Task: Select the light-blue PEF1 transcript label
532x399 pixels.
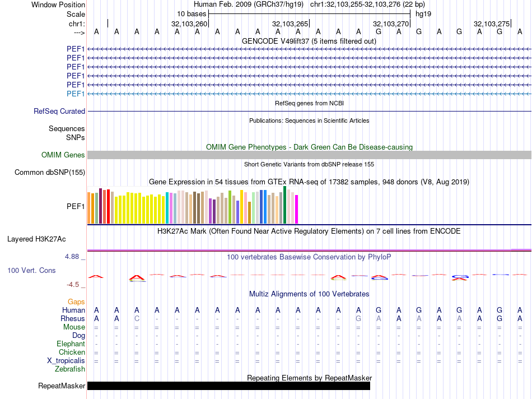Action: 76,94
